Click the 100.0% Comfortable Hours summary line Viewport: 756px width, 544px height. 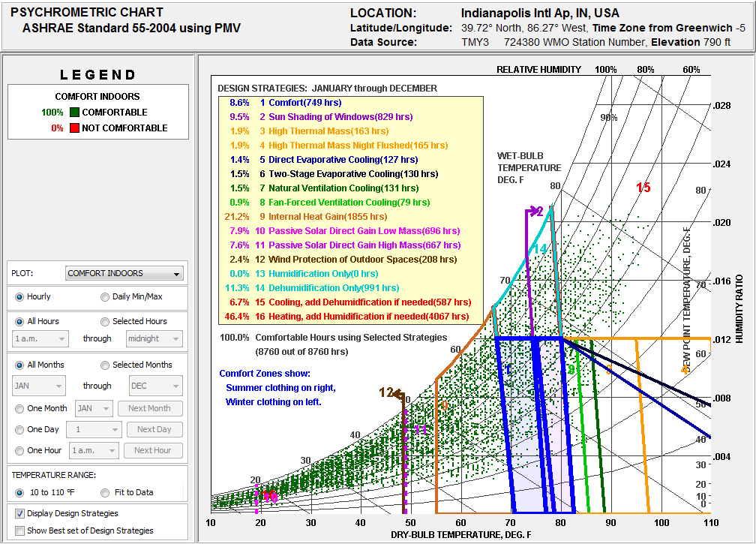tap(333, 338)
